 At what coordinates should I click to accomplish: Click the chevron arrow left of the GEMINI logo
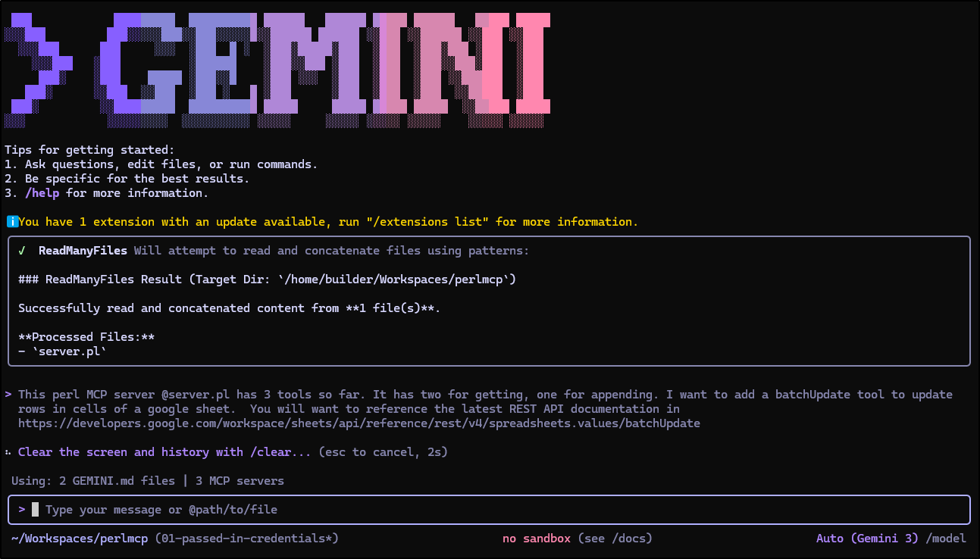point(38,64)
